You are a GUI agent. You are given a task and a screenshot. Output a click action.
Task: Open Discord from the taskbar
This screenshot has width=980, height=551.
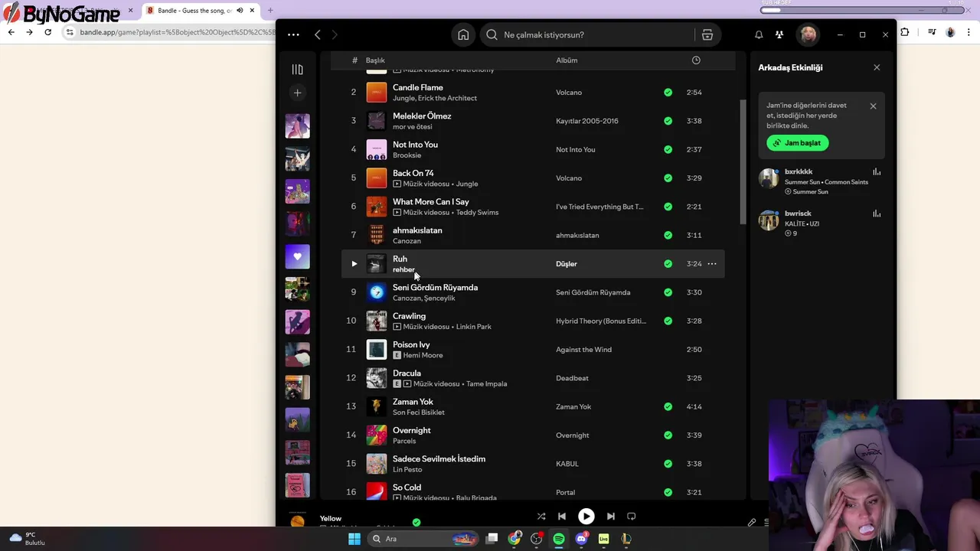tap(581, 539)
